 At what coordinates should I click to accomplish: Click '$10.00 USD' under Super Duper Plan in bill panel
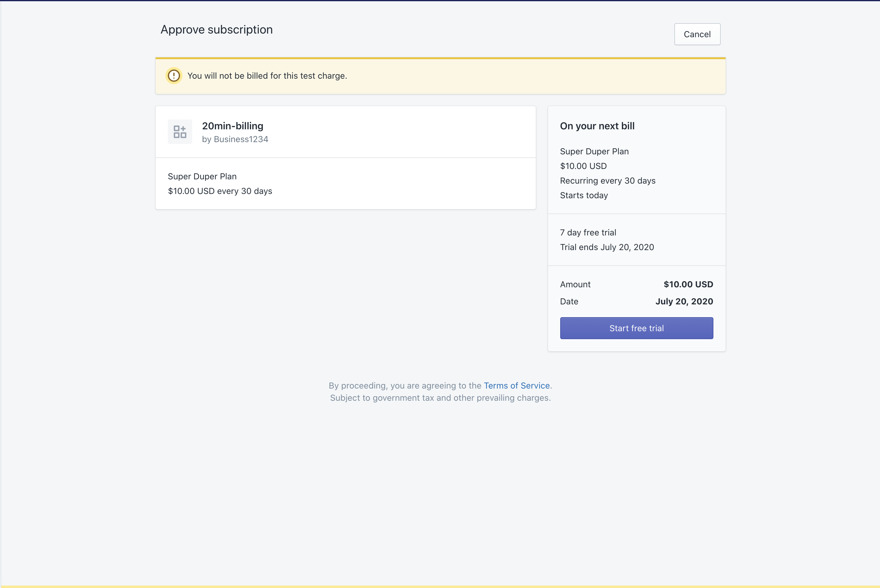click(x=583, y=166)
